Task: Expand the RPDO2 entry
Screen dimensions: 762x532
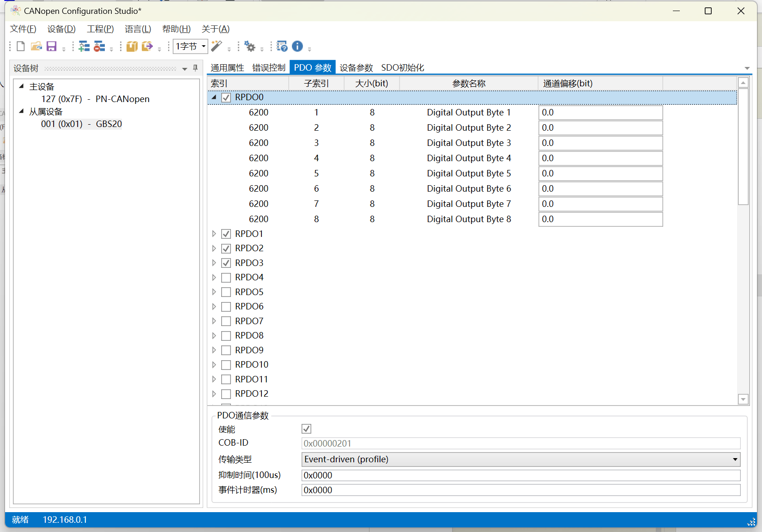Action: click(x=214, y=248)
